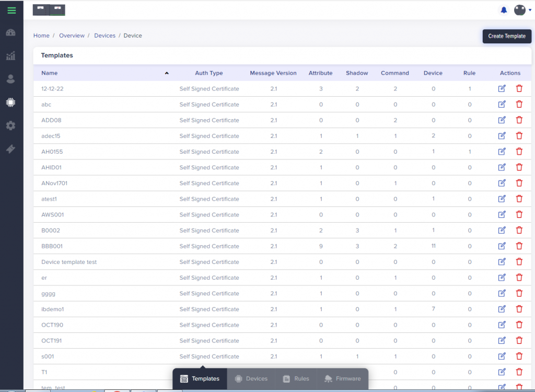The height and width of the screenshot is (392, 535).
Task: Edit the 12-12-22 template
Action: (x=502, y=89)
